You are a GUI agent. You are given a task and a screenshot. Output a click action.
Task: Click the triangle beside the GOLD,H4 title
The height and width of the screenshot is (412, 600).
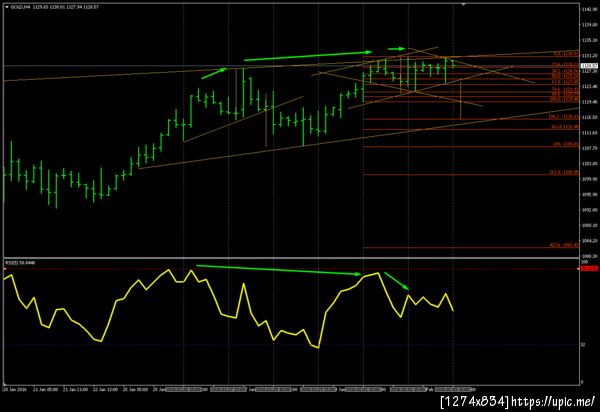point(7,7)
